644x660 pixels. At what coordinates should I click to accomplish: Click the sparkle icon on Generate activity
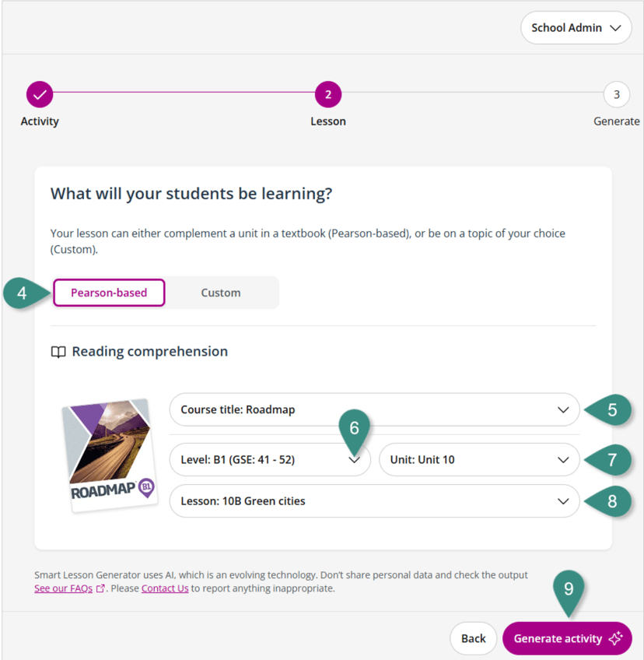click(616, 639)
